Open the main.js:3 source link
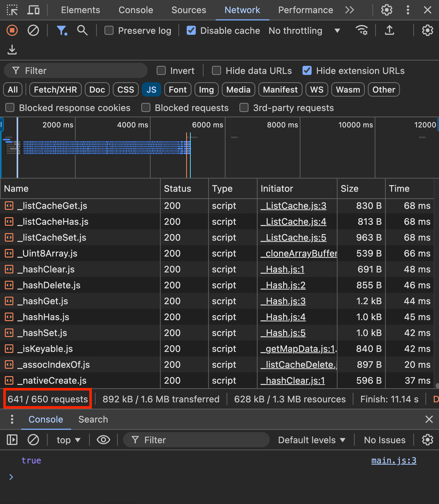439x504 pixels. click(394, 461)
